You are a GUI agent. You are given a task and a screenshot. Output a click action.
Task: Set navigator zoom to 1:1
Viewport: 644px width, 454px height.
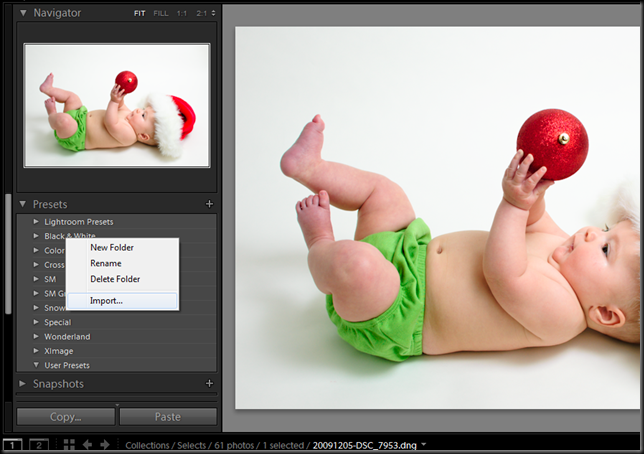point(182,13)
